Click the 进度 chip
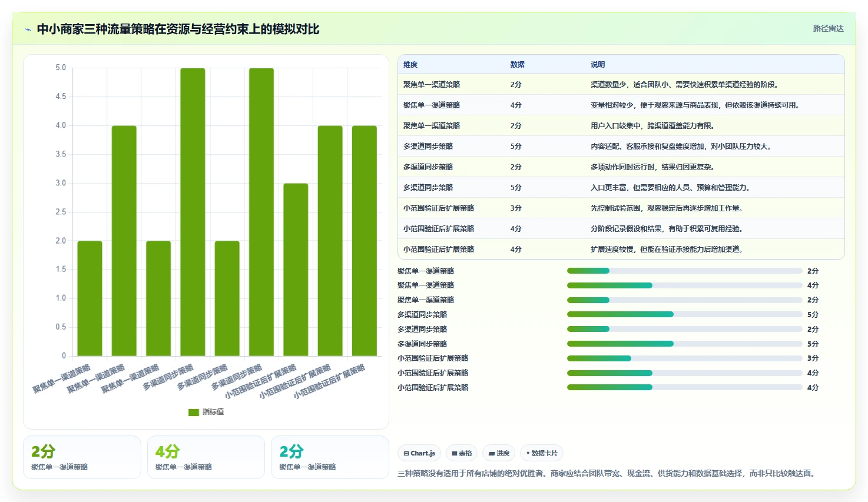The image size is (868, 502). point(499,453)
